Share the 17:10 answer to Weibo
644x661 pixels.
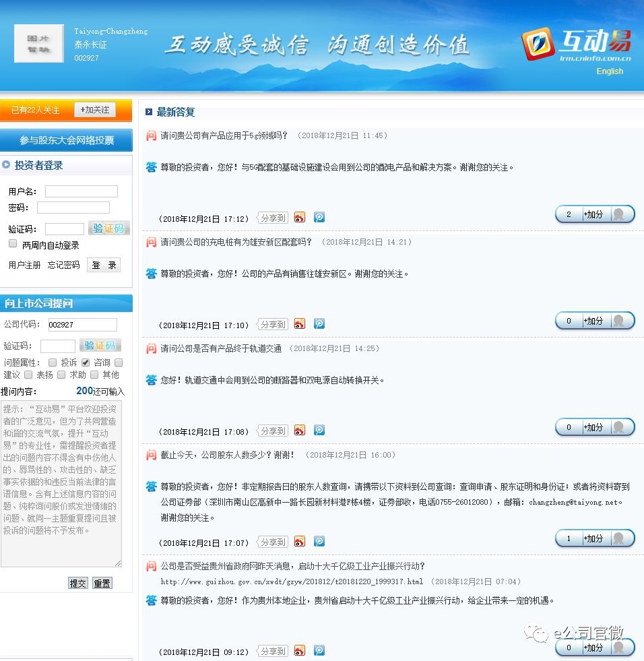click(299, 323)
